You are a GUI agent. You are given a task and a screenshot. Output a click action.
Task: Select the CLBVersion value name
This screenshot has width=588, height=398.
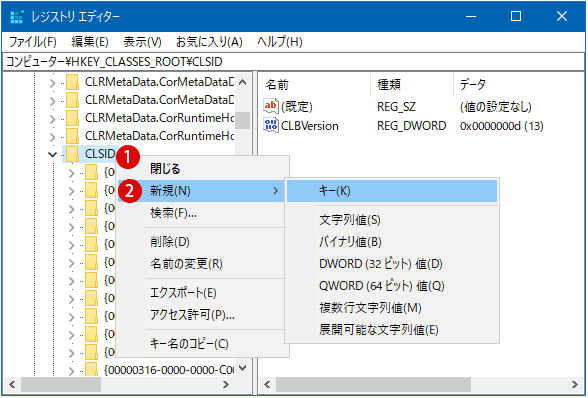[310, 126]
